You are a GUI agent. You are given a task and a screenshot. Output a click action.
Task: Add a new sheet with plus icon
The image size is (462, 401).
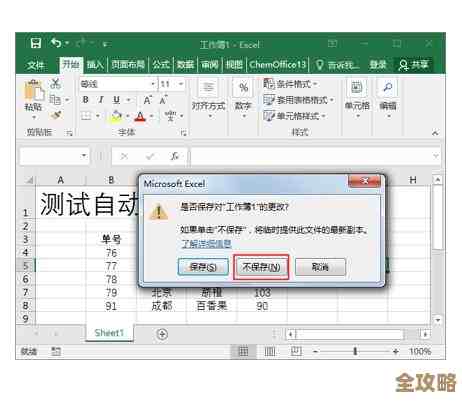pos(162,334)
